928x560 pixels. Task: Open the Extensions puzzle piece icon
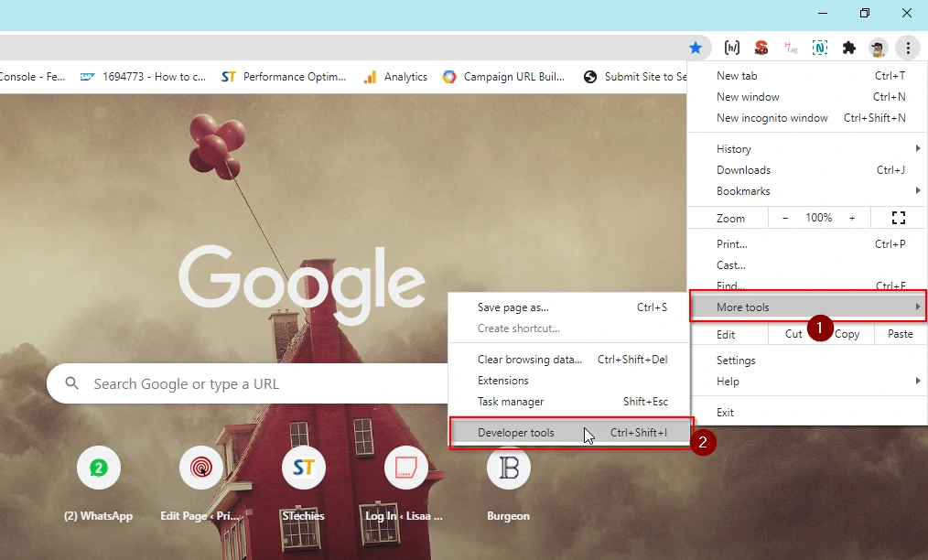[849, 48]
